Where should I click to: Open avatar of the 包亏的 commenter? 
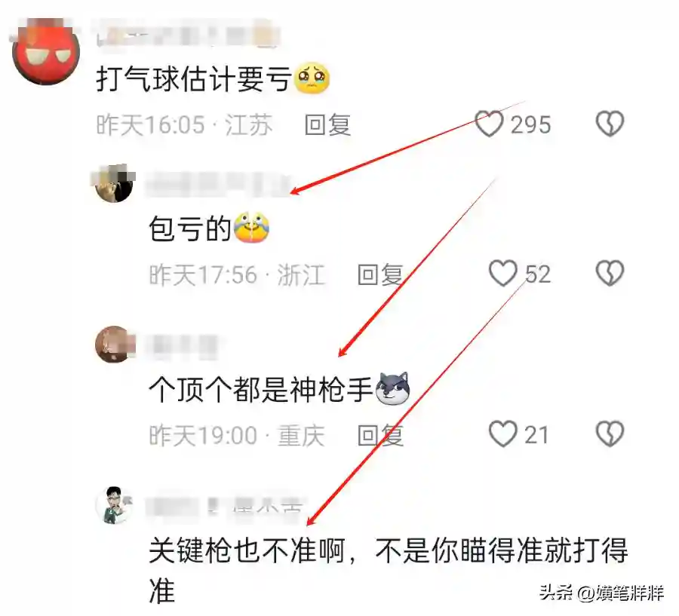click(x=114, y=183)
